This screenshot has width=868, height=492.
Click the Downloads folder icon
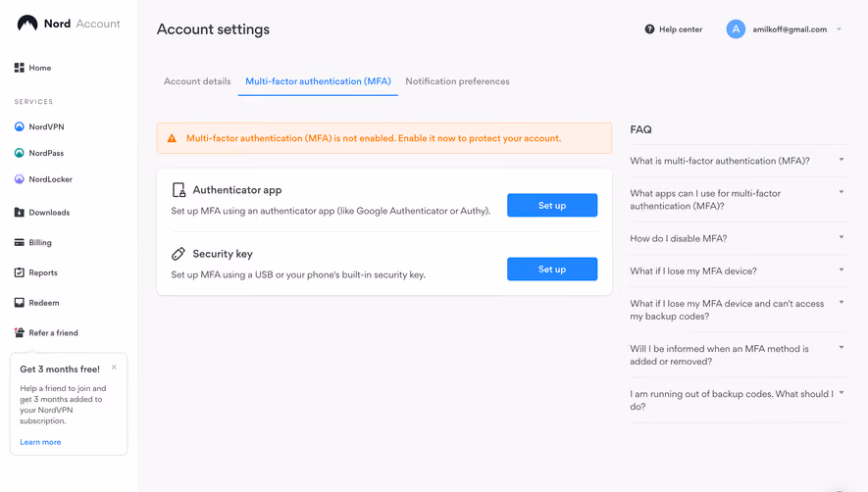[20, 212]
